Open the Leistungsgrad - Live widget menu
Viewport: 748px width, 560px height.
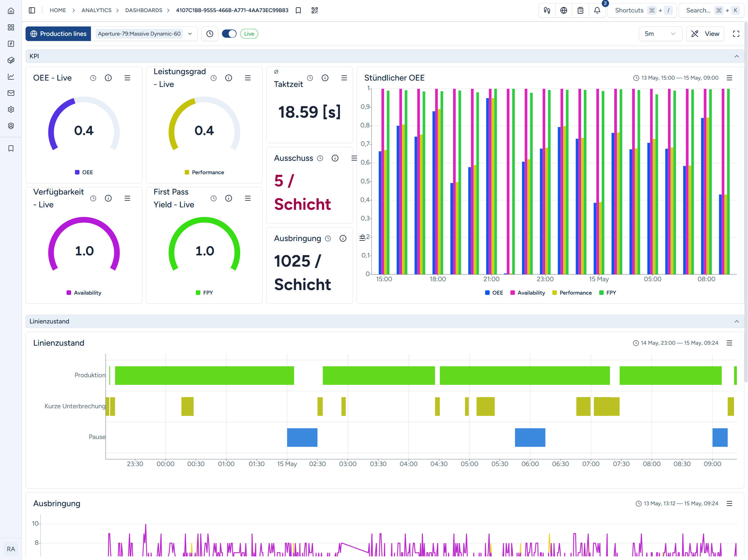[x=248, y=78]
